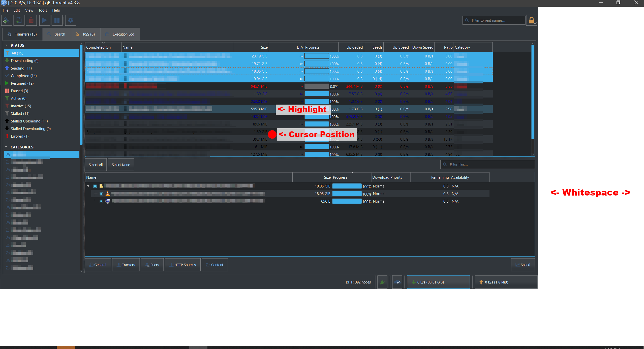Resume the selected torrent
Image resolution: width=644 pixels, height=349 pixels.
point(45,20)
